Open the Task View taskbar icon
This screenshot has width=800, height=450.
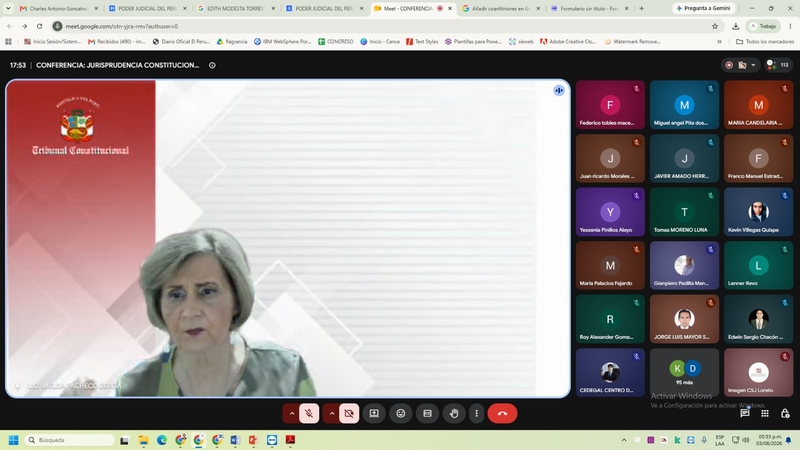[124, 440]
